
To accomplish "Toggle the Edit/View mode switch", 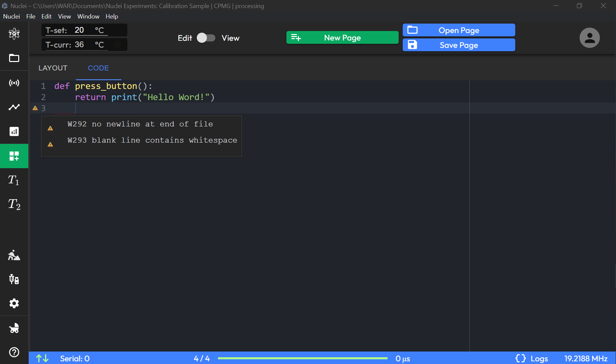I will click(x=206, y=38).
